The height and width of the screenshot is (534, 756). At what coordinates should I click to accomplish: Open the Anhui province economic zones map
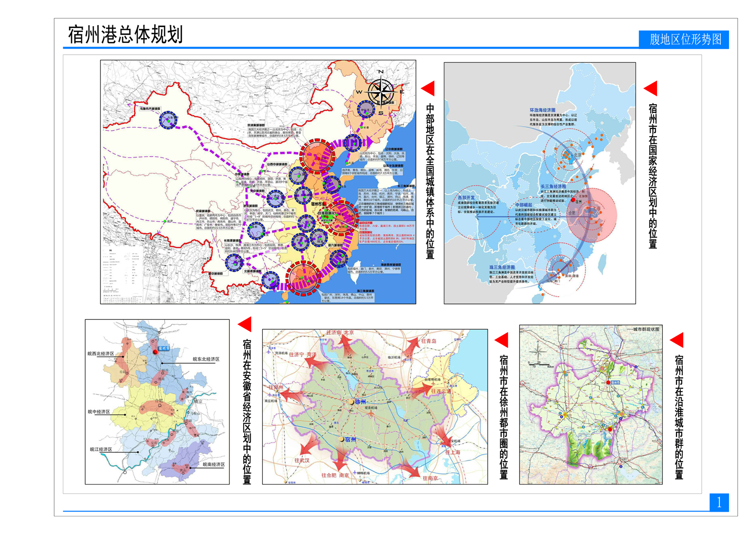157,402
